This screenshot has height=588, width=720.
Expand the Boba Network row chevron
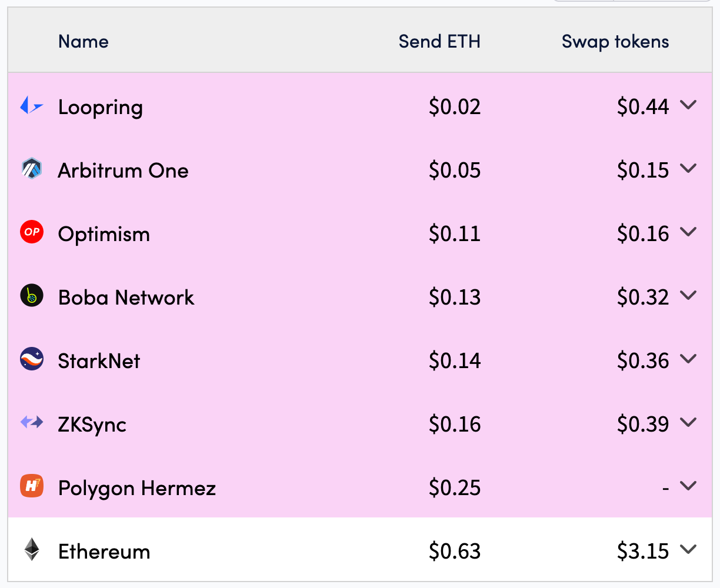coord(688,296)
